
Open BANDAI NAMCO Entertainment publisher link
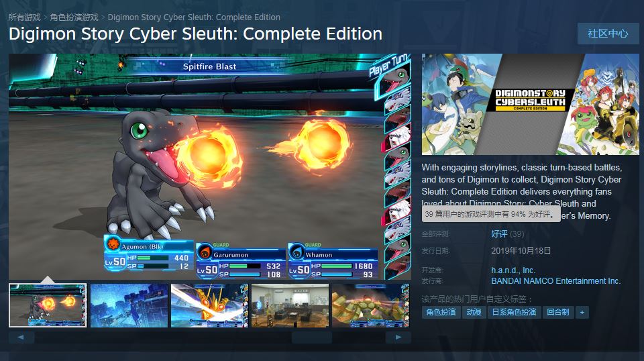pos(555,281)
